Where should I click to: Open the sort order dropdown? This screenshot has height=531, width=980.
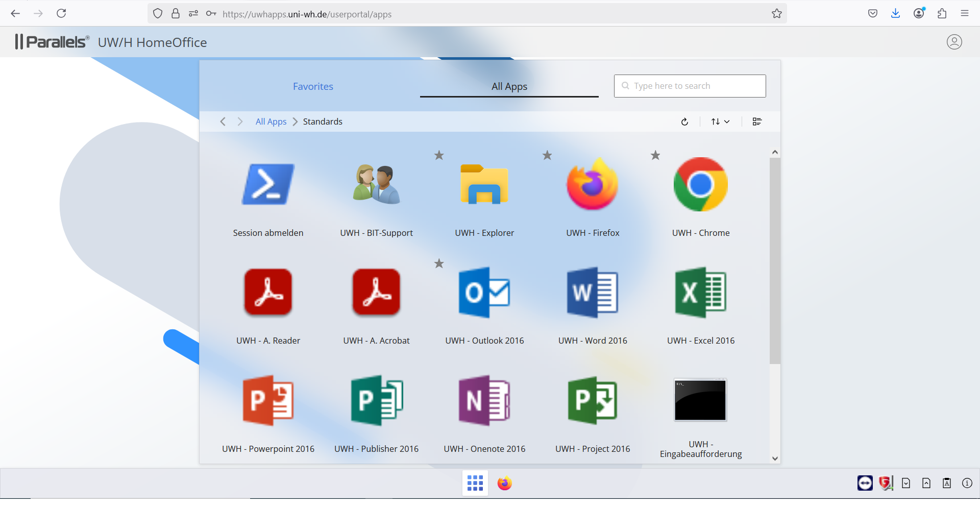[720, 122]
